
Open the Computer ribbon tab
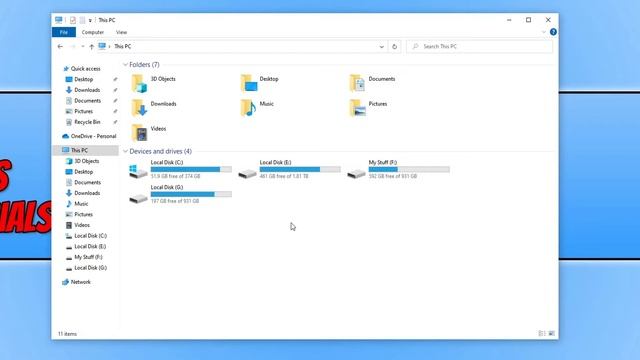[93, 32]
